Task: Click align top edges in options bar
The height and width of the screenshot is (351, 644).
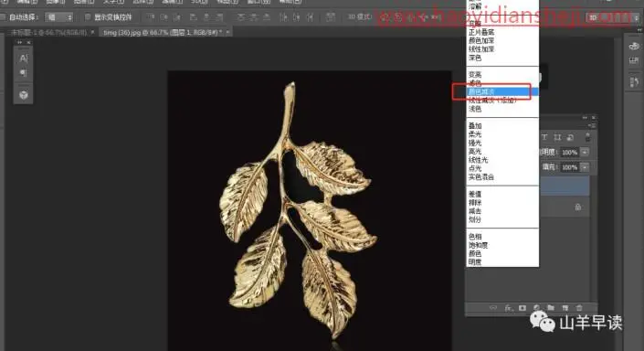Action: 151,17
